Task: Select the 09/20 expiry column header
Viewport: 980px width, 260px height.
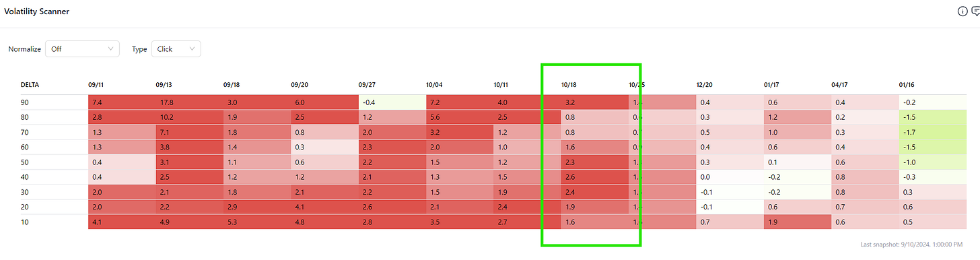Action: 299,85
